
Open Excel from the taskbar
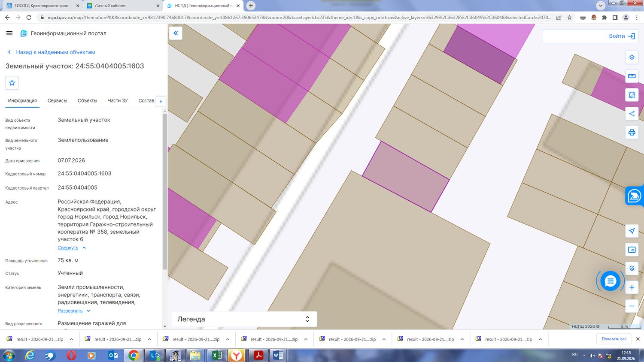point(217,355)
